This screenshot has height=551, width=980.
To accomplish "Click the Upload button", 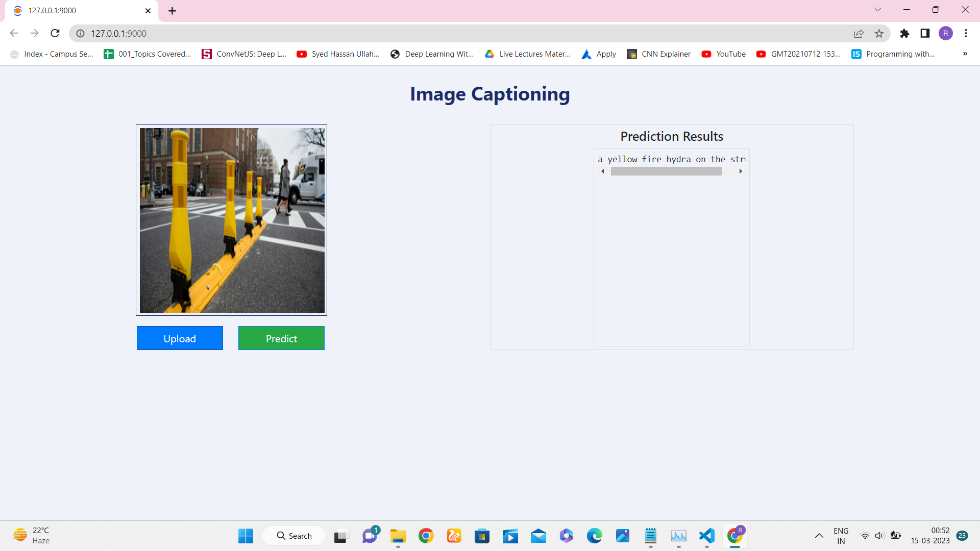I will click(179, 338).
